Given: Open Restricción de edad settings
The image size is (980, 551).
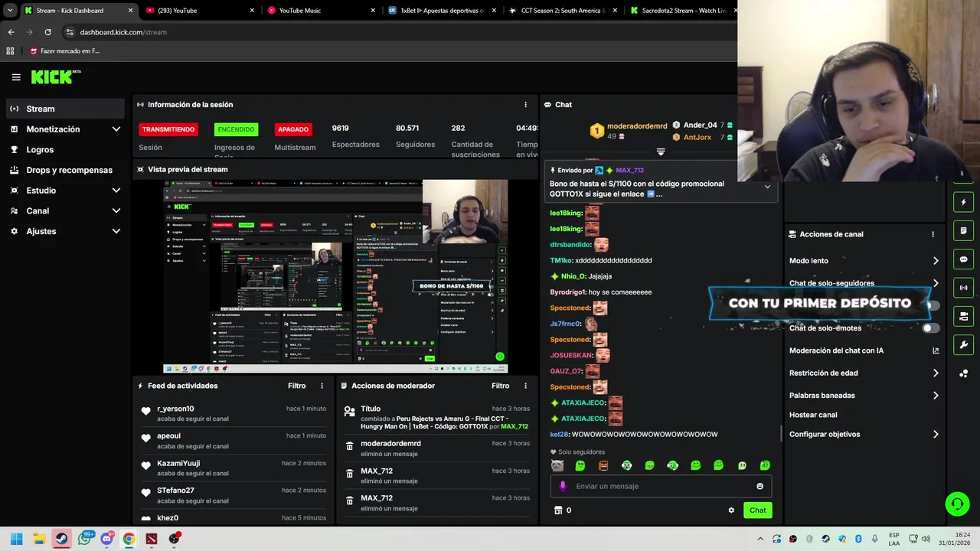Looking at the screenshot, I should [936, 373].
